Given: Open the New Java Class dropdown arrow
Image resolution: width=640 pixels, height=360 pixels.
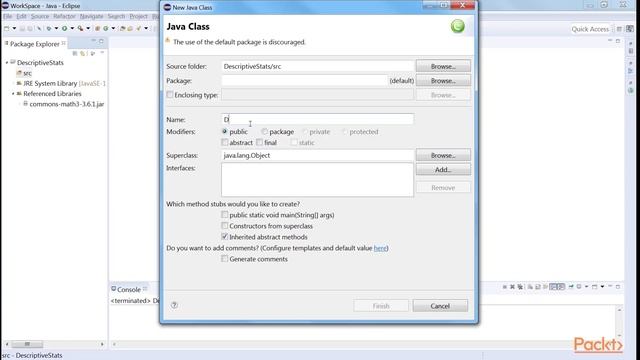Looking at the screenshot, I should (x=113, y=29).
